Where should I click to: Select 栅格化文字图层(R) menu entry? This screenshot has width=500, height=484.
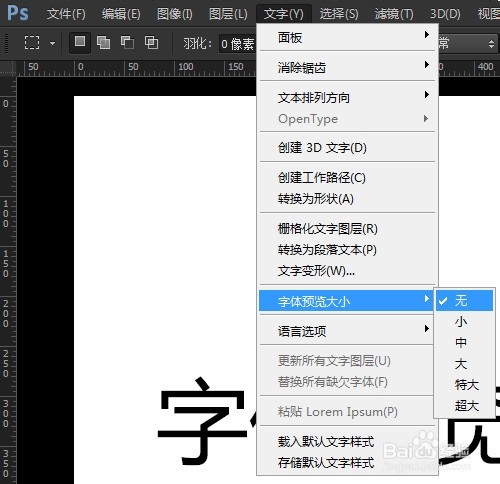tap(347, 229)
